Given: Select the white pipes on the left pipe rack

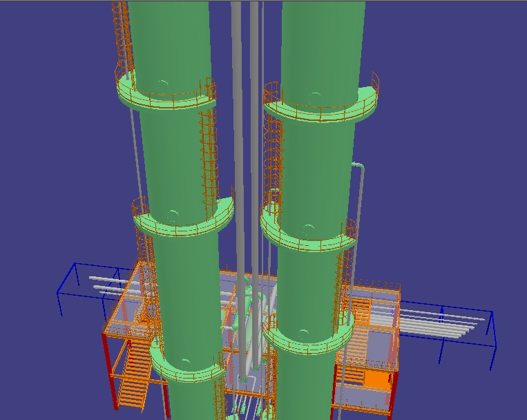Looking at the screenshot, I should point(111,286).
